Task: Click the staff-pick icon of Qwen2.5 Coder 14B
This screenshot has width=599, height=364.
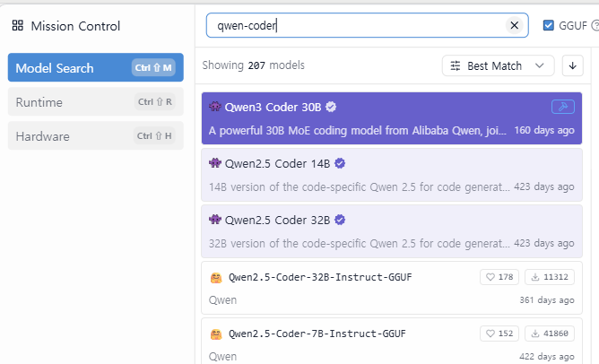Action: (x=215, y=163)
